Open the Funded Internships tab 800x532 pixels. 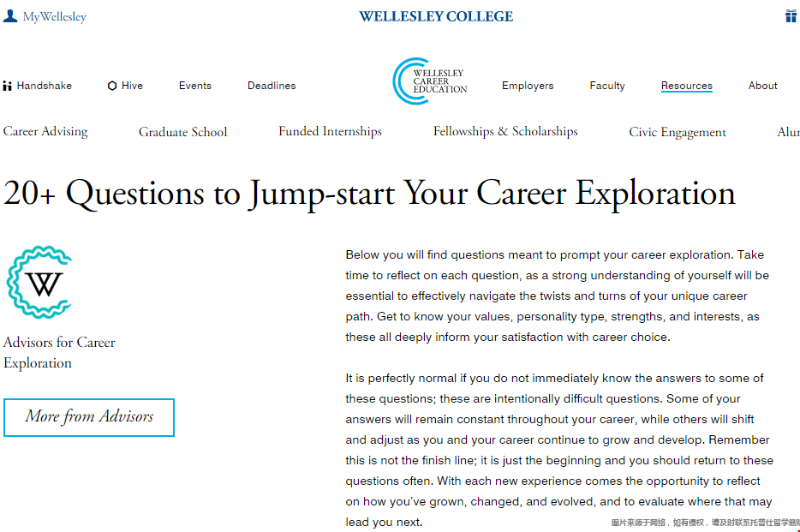click(330, 132)
